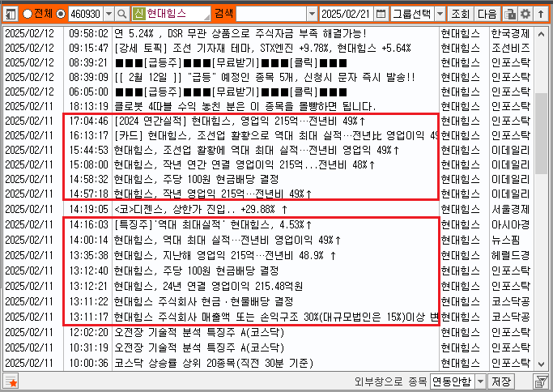Click the 다음 button
Image resolution: width=553 pixels, height=392 pixels.
click(487, 14)
